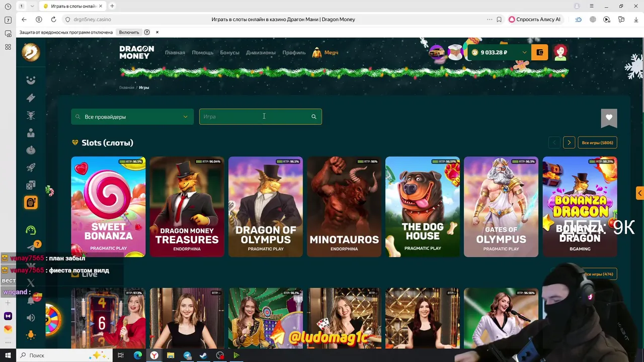The height and width of the screenshot is (362, 644).
Task: Close the malware protection notification bar
Action: coord(157,32)
